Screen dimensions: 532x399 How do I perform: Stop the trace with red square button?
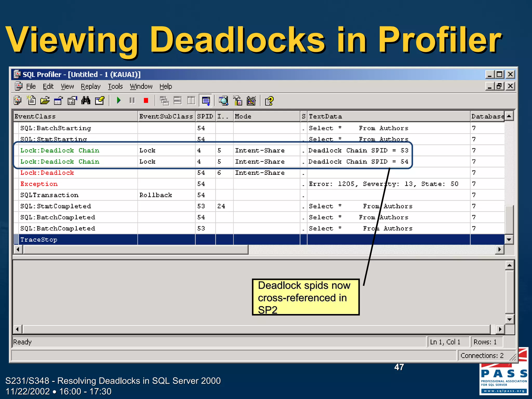click(x=146, y=101)
